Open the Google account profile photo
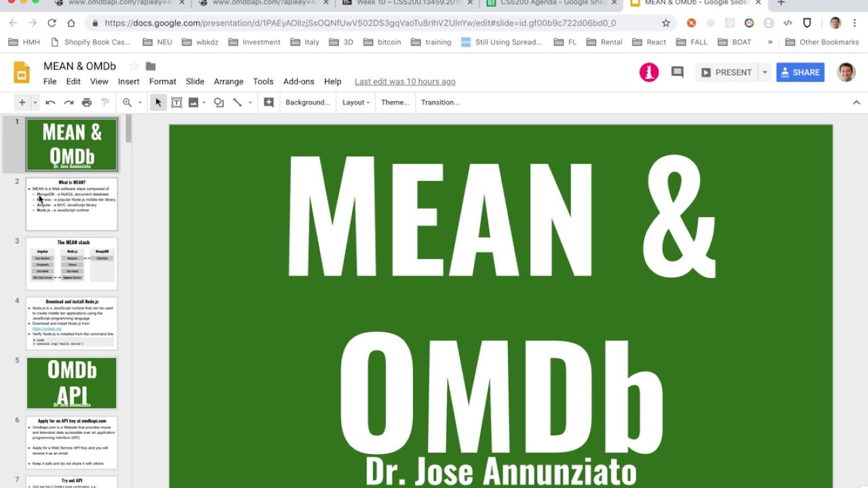 pos(846,72)
